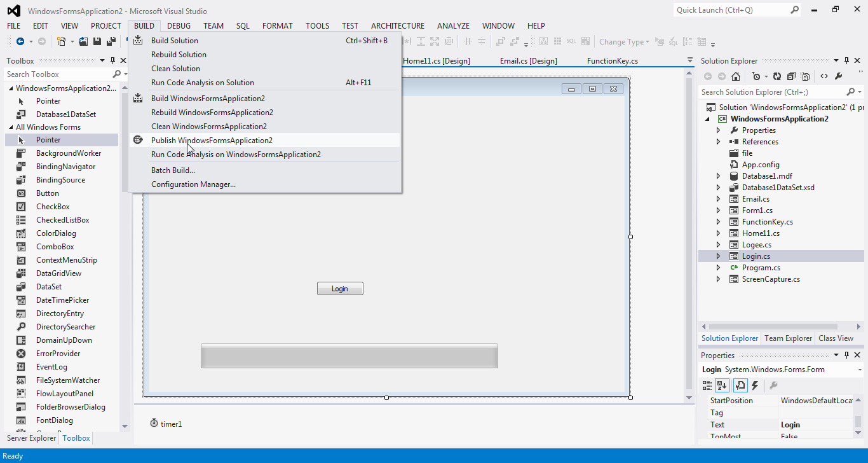868x463 pixels.
Task: Click inside the Quick Launch search box
Action: (x=731, y=10)
